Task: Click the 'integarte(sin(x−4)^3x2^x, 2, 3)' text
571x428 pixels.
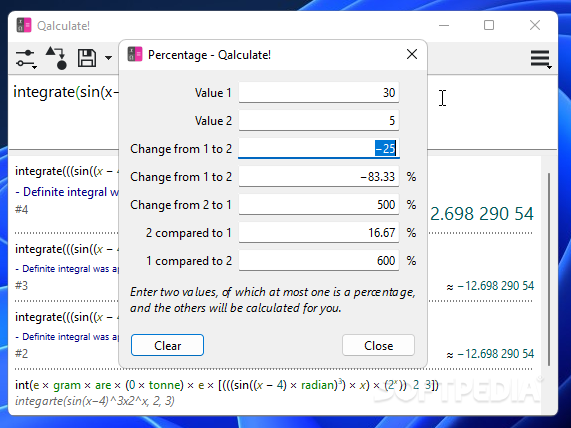Action: [x=95, y=401]
